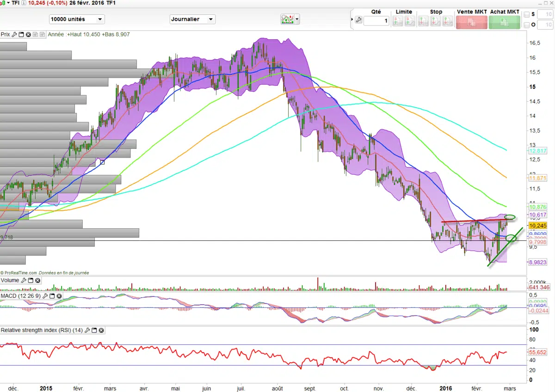Viewport: 555px width, 392px height.
Task: Enable the S checkbox
Action: [527, 14]
